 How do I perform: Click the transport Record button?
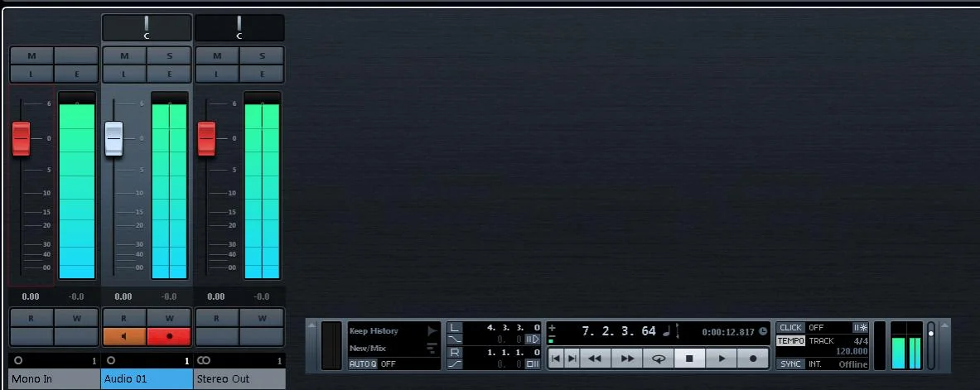752,359
